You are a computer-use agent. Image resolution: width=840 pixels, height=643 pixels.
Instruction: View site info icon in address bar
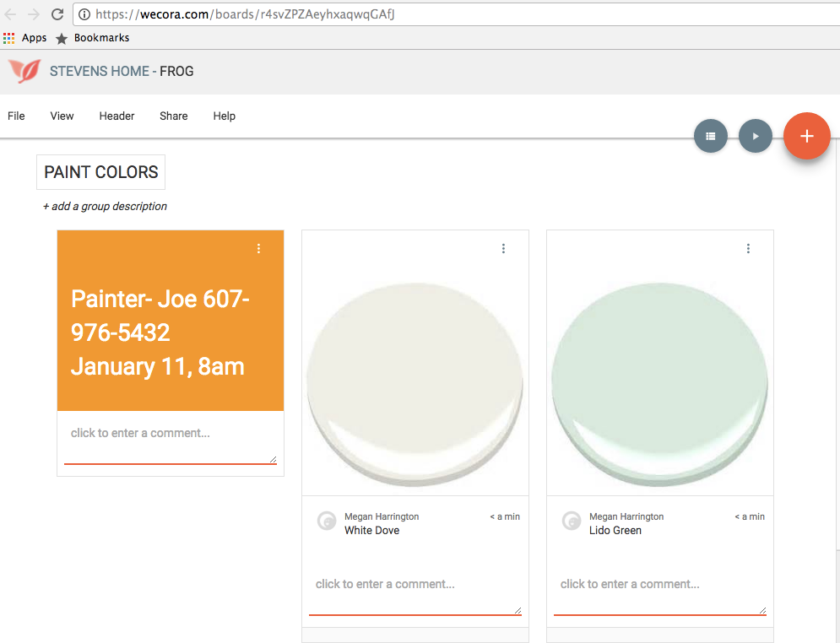tap(84, 14)
